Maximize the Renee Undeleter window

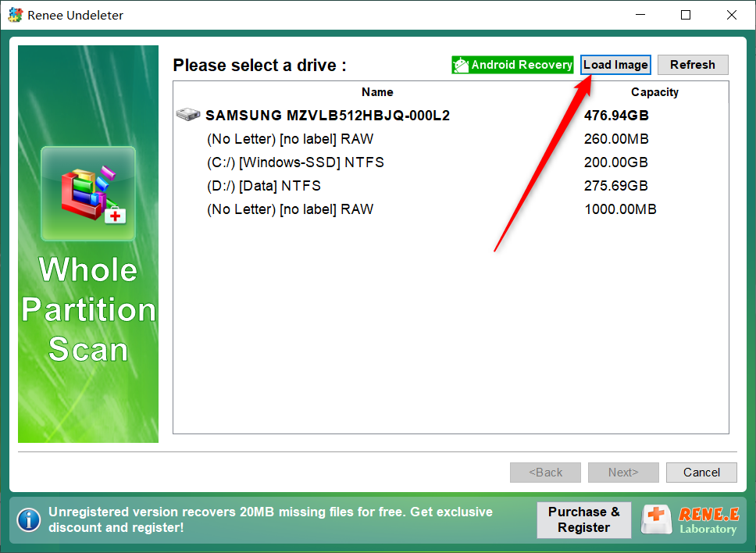click(686, 15)
